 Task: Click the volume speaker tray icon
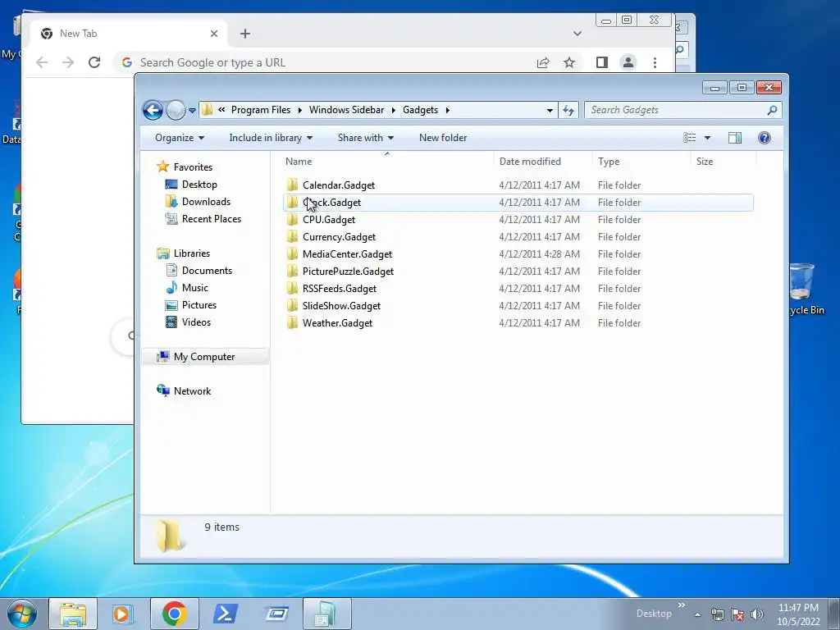click(x=757, y=614)
